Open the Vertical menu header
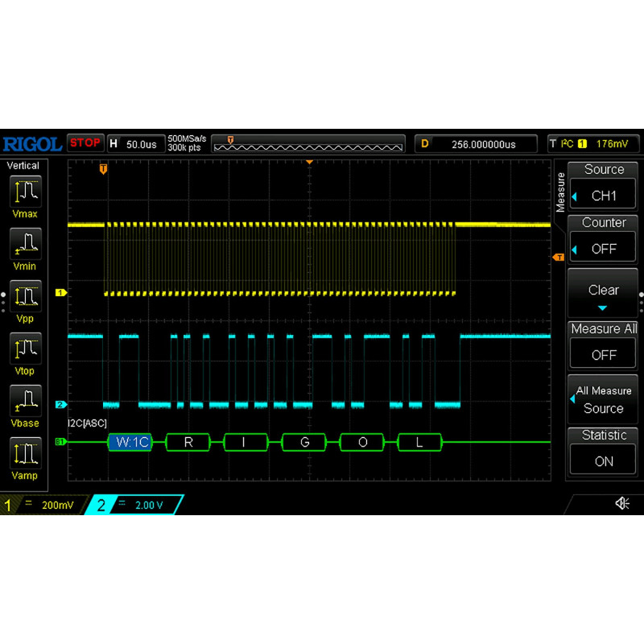644x644 pixels. click(23, 166)
